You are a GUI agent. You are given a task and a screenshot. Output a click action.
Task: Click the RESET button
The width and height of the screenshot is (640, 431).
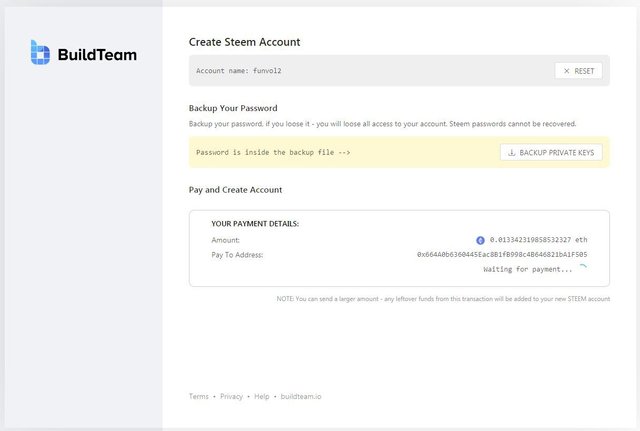(x=578, y=71)
